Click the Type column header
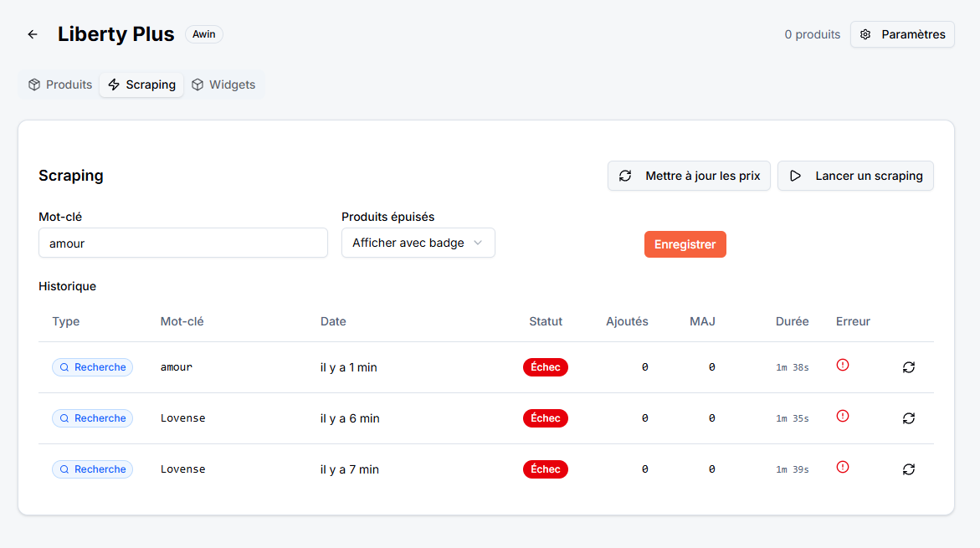Image resolution: width=980 pixels, height=548 pixels. [65, 321]
